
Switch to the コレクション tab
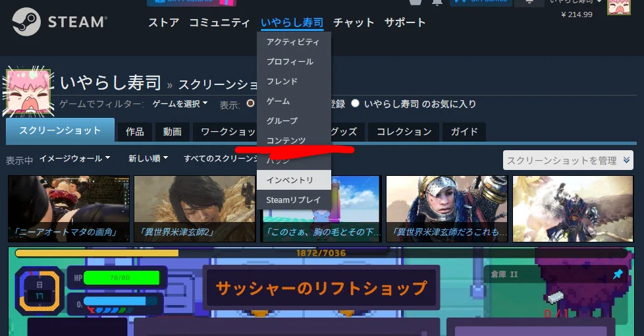pyautogui.click(x=404, y=132)
